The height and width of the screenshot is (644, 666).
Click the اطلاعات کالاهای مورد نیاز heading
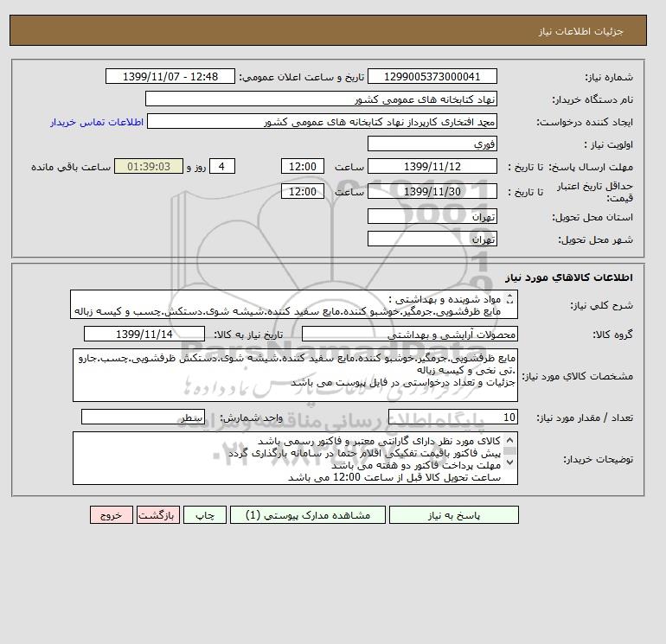click(569, 277)
